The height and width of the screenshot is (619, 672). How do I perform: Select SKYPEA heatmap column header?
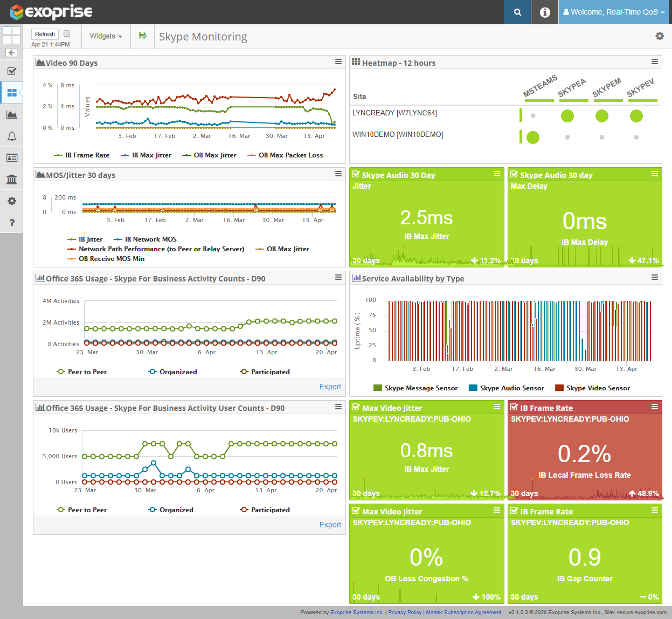point(572,88)
